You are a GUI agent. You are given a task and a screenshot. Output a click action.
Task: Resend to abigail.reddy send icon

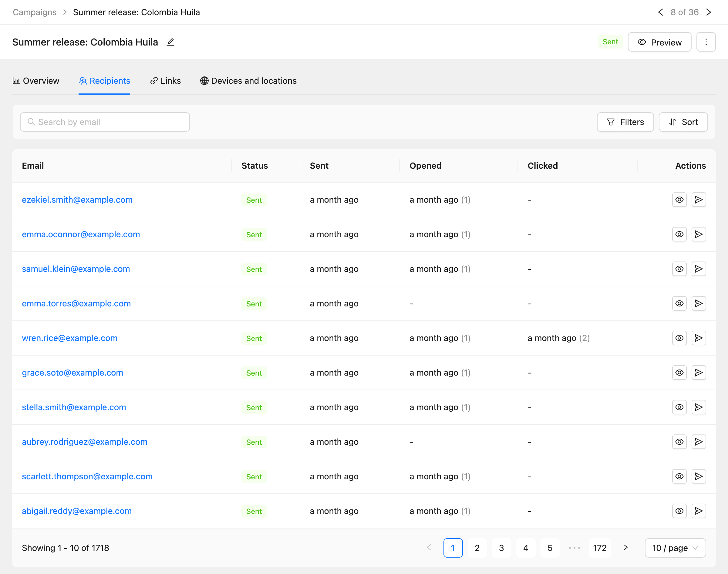[x=699, y=511]
